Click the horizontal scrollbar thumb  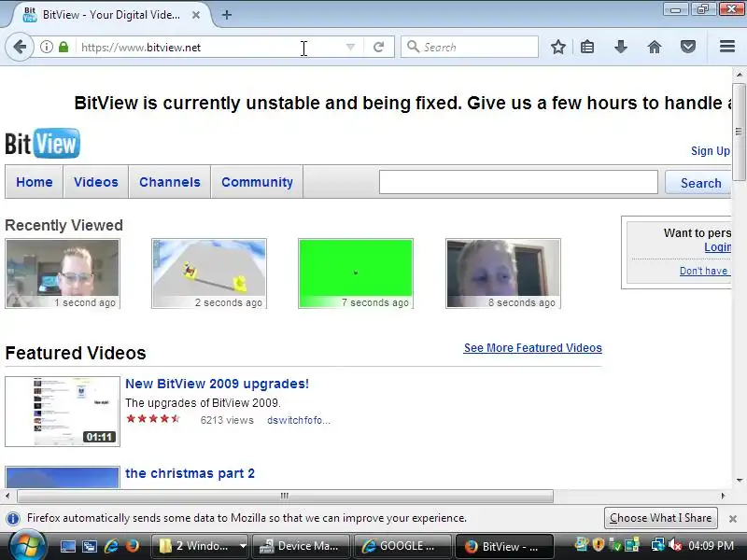point(285,496)
